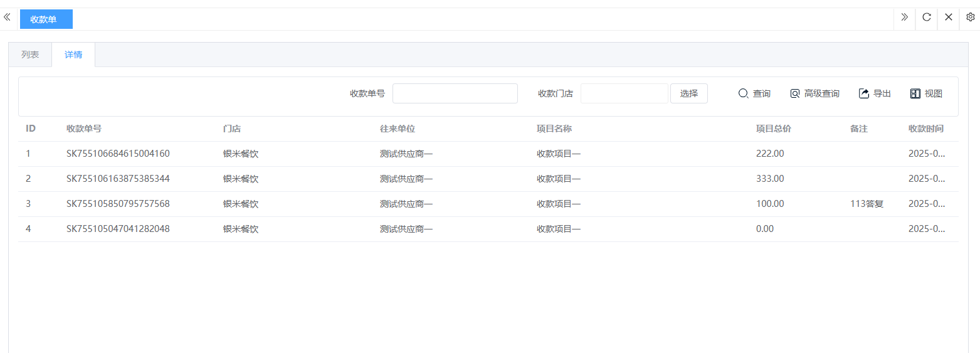Click the 收款时间 column header
The image size is (980, 353).
pyautogui.click(x=925, y=129)
